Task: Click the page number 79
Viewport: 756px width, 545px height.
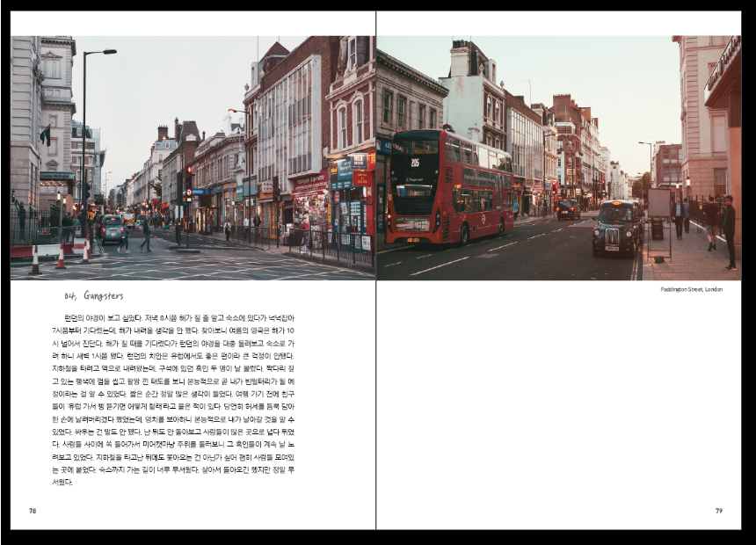Action: [718, 511]
